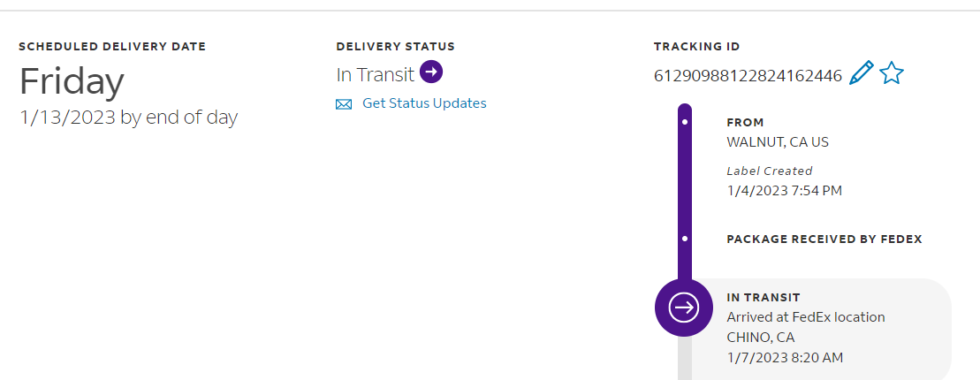Click the large In Transit timeline arrow circle
980x380 pixels.
[684, 307]
